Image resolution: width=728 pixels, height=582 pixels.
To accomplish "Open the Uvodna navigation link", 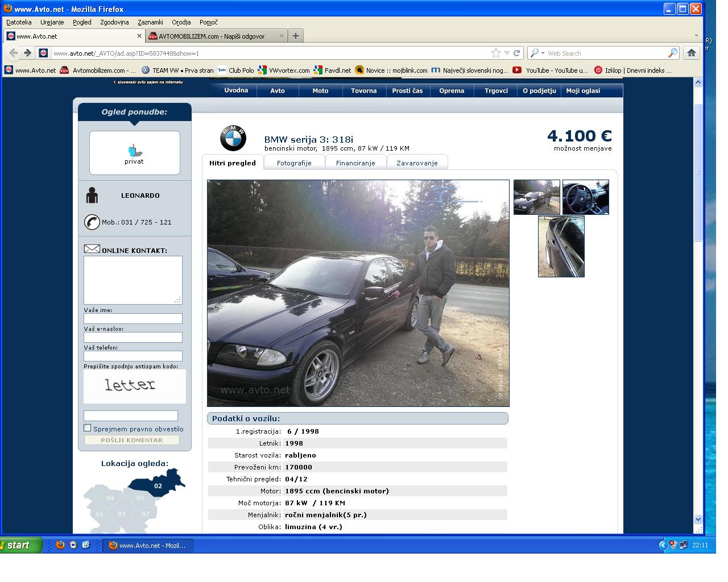I will tap(236, 90).
